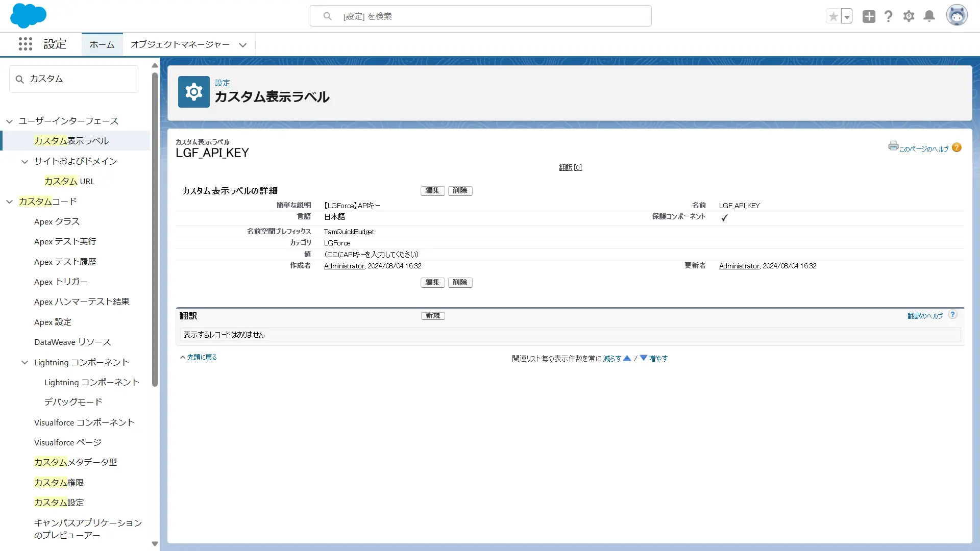Viewport: 980px width, 551px height.
Task: Collapse the ユーザーインターフェース tree section
Action: point(10,121)
